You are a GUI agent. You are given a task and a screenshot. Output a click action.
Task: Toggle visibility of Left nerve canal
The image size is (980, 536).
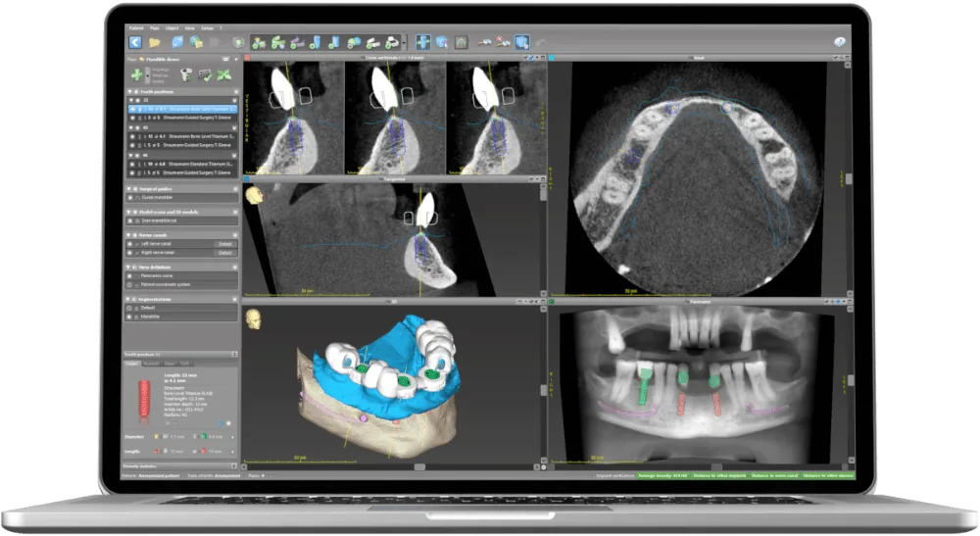pyautogui.click(x=130, y=244)
